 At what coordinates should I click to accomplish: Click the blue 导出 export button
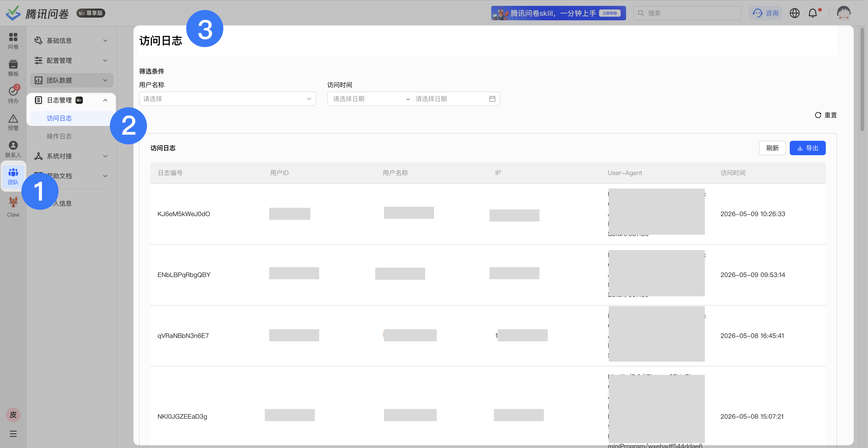point(807,148)
